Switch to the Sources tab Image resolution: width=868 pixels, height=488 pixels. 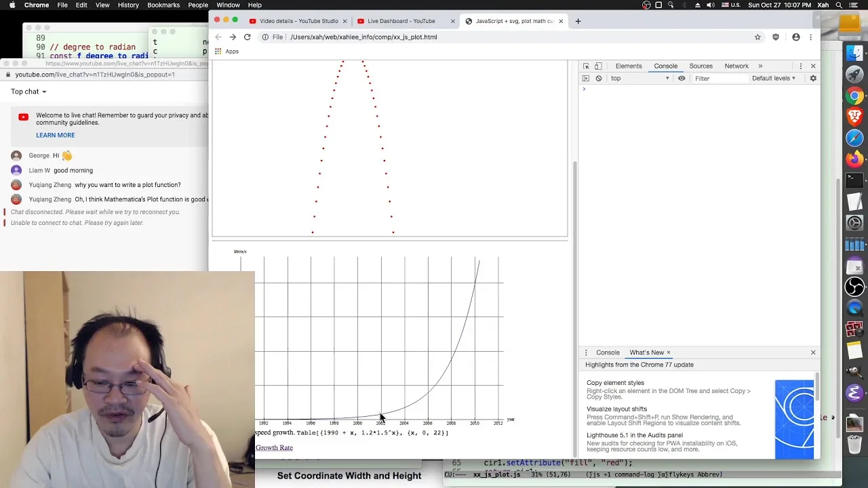(701, 66)
